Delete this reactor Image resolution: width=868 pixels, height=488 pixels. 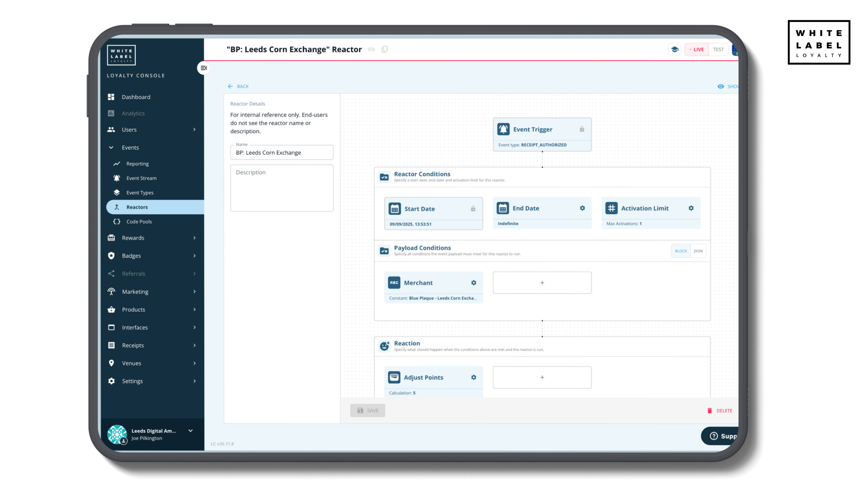(x=720, y=411)
